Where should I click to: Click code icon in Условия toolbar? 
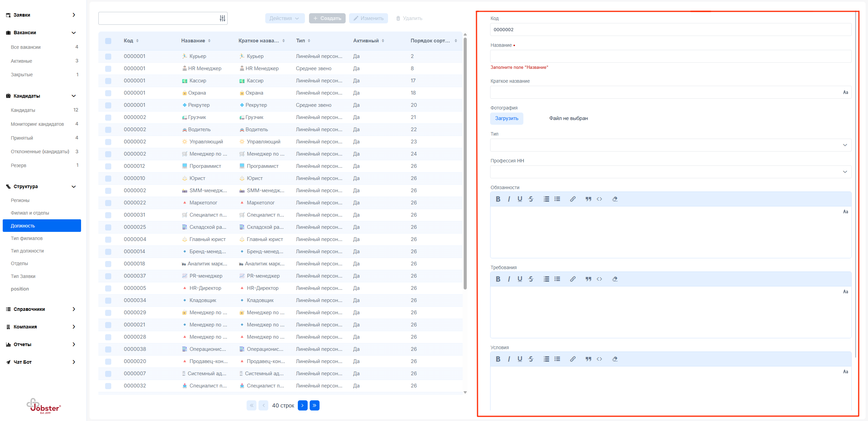[x=599, y=359]
